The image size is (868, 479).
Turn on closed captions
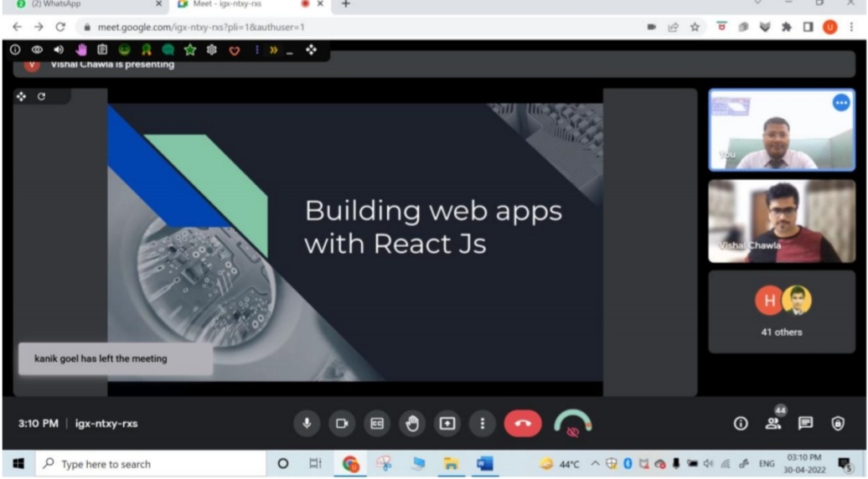(x=377, y=424)
